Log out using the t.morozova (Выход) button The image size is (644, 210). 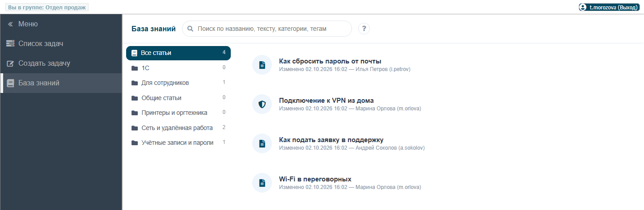pos(609,8)
